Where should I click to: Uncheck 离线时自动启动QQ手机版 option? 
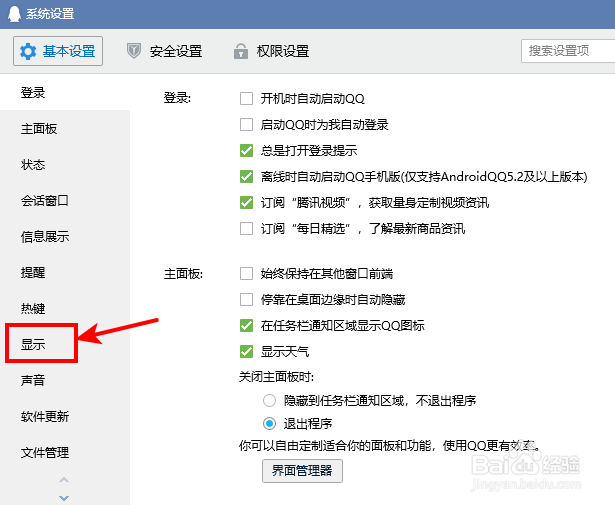[x=246, y=177]
